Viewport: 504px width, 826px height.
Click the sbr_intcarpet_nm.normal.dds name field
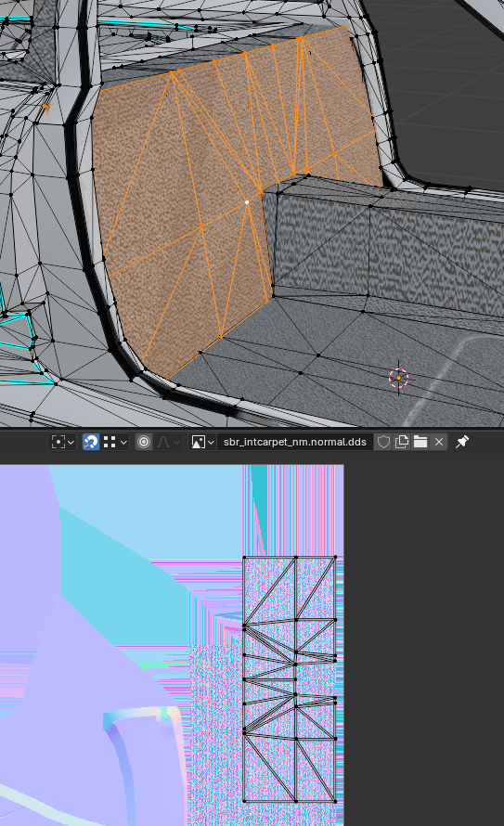[x=294, y=442]
